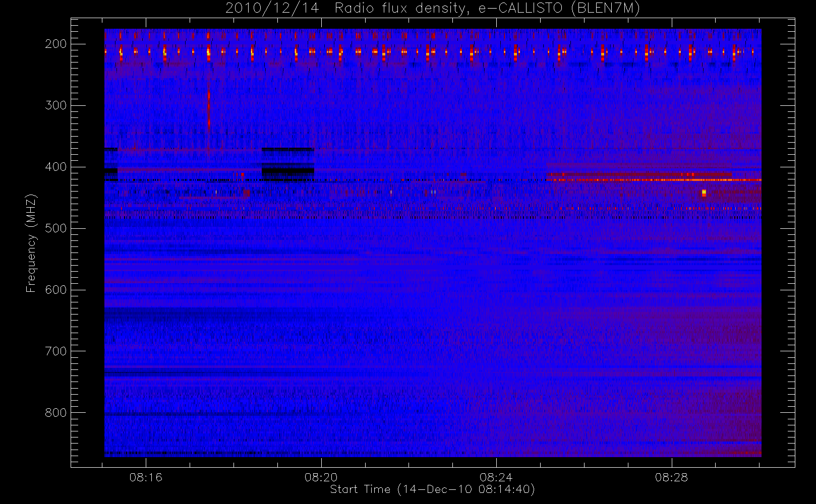
Task: Select the '400' frequency axis label
Action: 55,167
